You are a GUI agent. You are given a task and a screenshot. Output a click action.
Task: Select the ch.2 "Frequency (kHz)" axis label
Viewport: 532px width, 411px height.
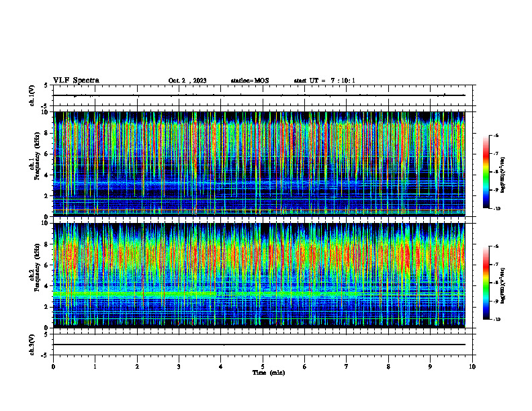(x=36, y=267)
